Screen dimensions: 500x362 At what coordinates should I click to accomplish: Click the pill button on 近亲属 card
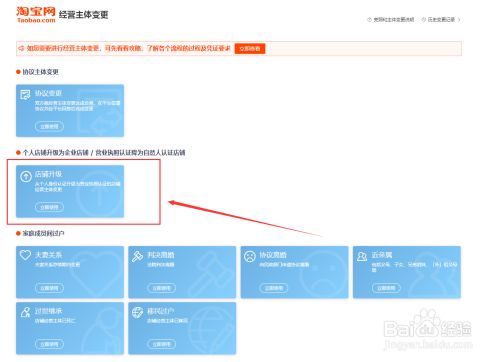386,288
